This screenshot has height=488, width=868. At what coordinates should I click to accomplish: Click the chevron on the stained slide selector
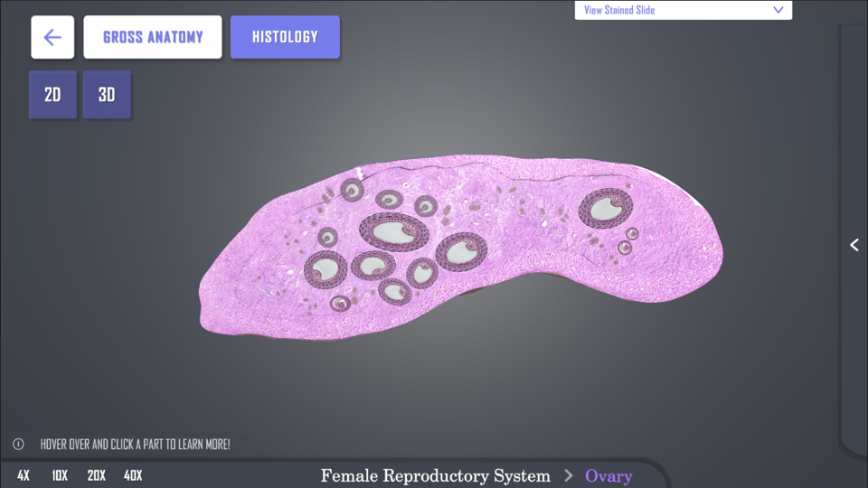778,10
